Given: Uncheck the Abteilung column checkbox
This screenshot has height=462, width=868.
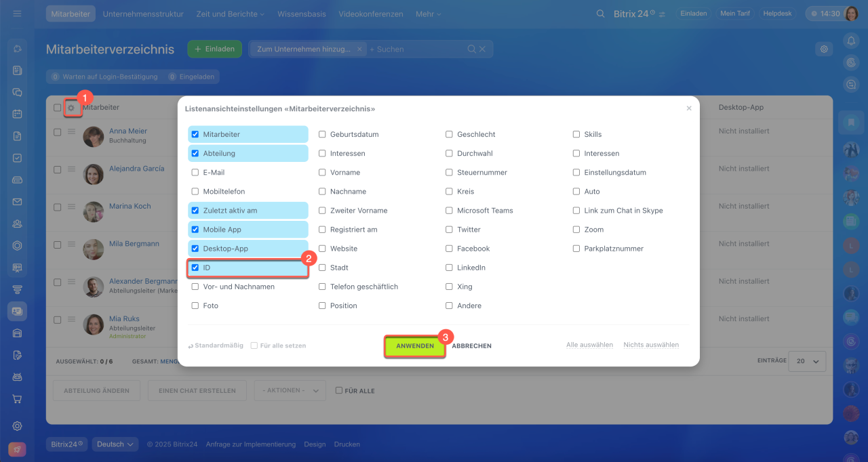Looking at the screenshot, I should click(x=195, y=153).
